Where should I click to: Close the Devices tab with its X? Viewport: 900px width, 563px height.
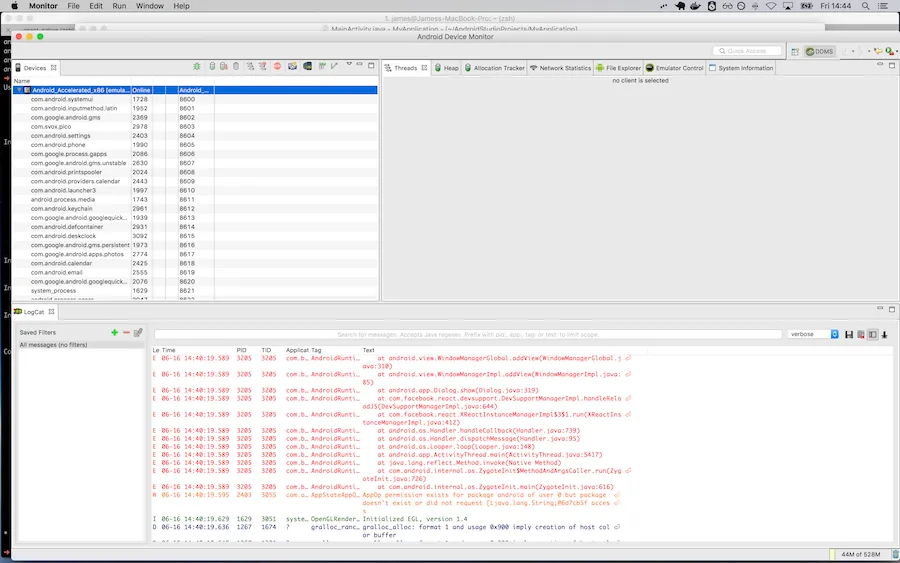coord(53,68)
